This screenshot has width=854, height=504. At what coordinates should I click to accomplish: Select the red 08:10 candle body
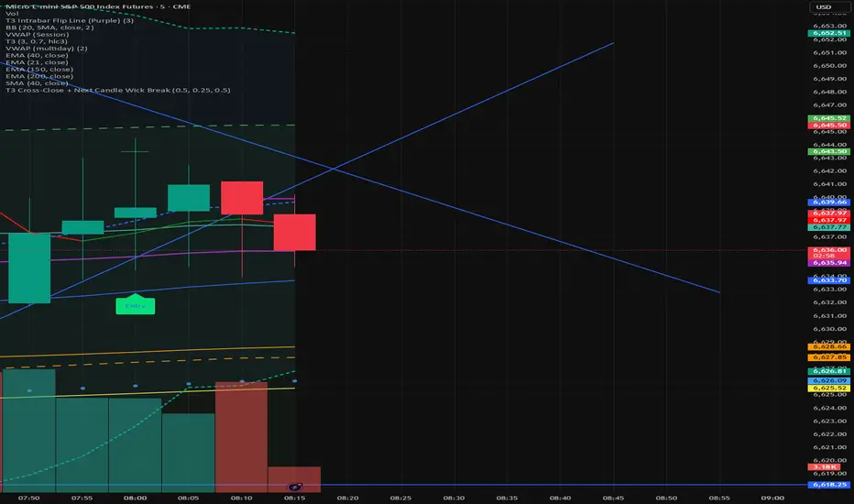coord(242,198)
